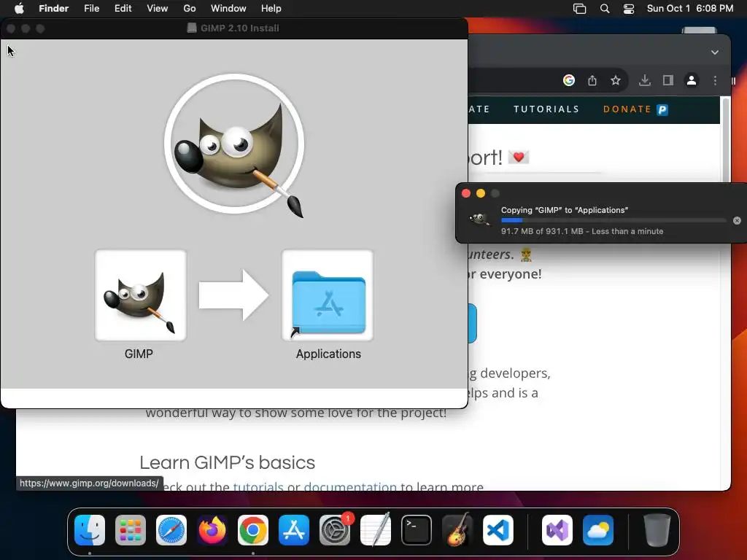Open Launchpad from the Dock

[x=131, y=530]
